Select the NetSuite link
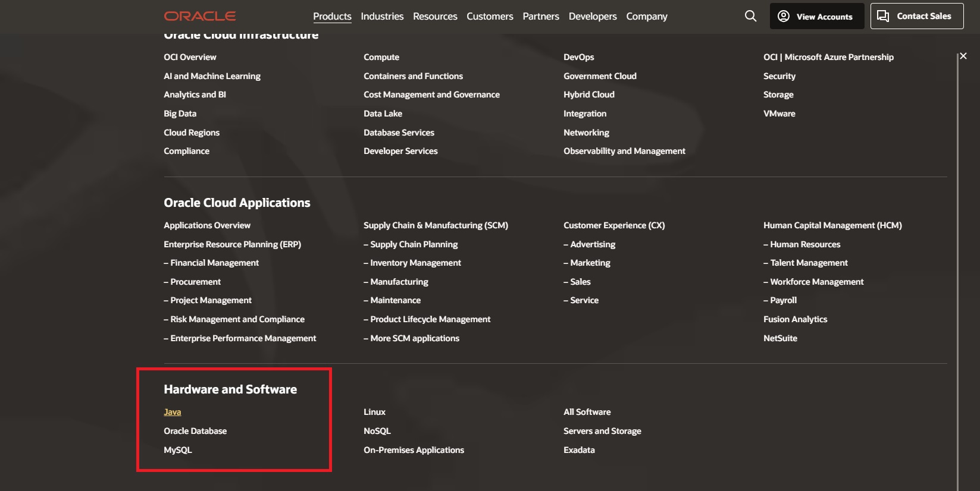Viewport: 980px width, 491px height. pyautogui.click(x=780, y=338)
